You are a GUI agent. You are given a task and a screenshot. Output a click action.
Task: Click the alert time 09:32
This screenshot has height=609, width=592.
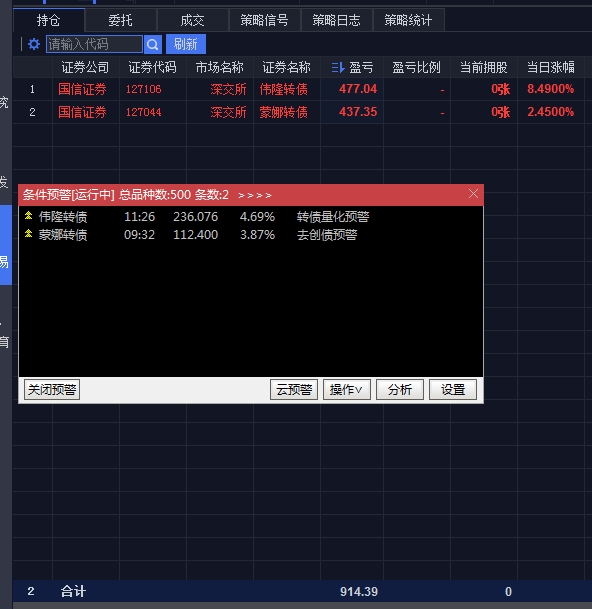pos(139,235)
